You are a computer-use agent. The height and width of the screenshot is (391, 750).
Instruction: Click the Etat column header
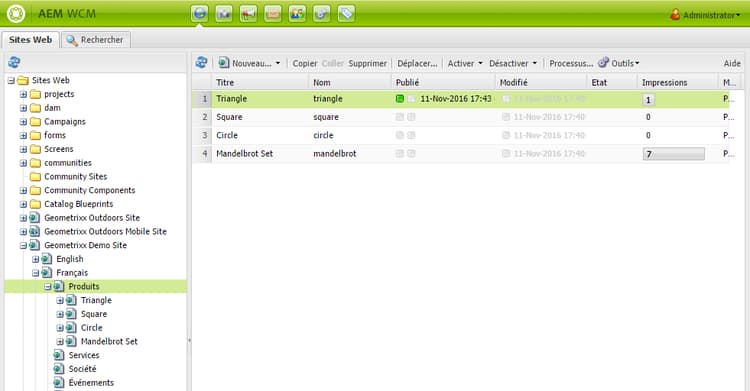coord(612,82)
